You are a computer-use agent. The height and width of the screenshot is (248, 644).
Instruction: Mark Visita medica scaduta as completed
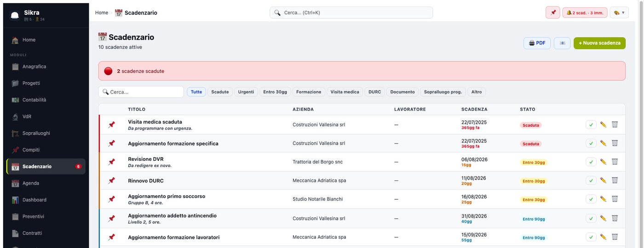click(591, 125)
